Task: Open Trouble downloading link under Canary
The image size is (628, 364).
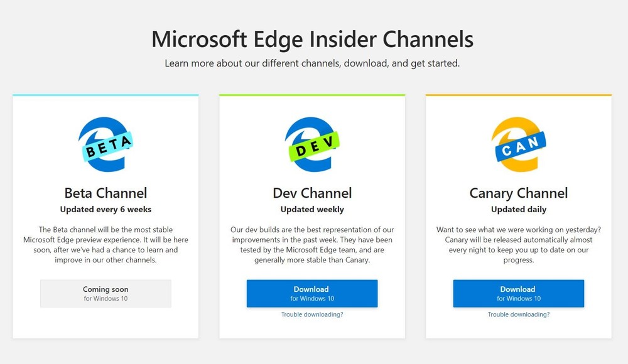Action: (x=518, y=314)
